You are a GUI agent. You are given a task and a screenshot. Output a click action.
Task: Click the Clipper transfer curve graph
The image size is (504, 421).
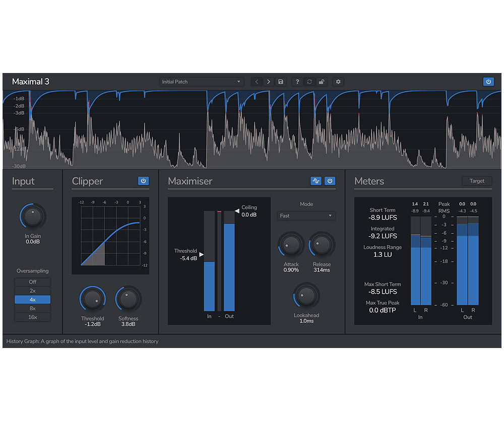coord(110,236)
